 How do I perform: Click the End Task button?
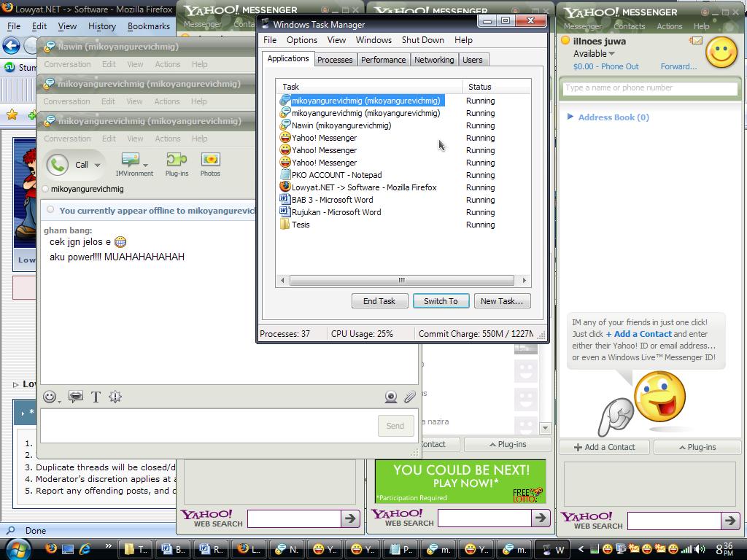tap(379, 301)
